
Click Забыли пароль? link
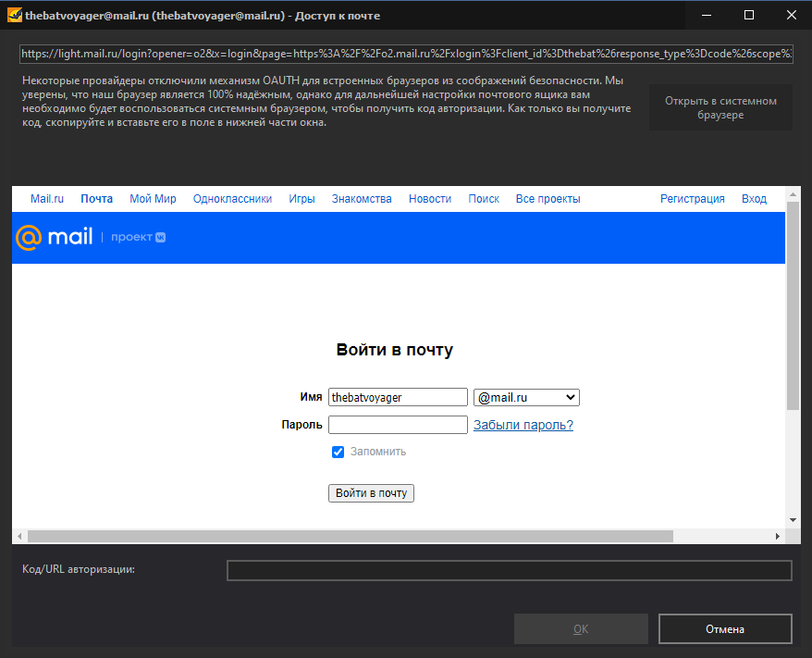coord(523,425)
